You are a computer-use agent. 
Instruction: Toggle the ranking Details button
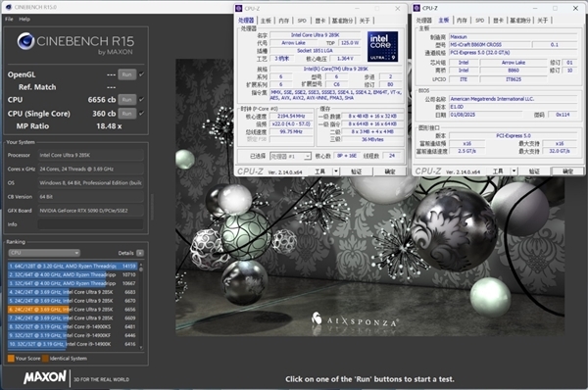point(140,253)
